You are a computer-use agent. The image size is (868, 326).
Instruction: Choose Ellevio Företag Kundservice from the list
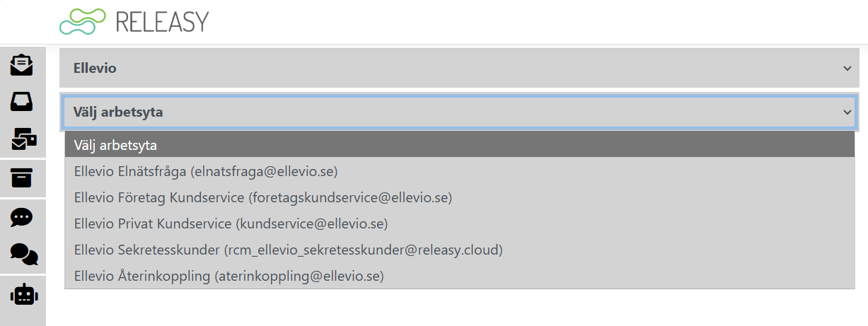click(x=262, y=197)
